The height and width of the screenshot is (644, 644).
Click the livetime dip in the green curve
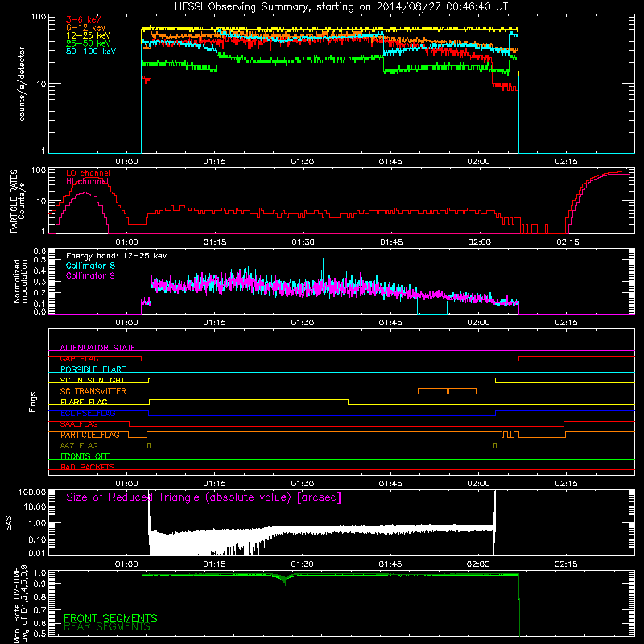pyautogui.click(x=285, y=580)
